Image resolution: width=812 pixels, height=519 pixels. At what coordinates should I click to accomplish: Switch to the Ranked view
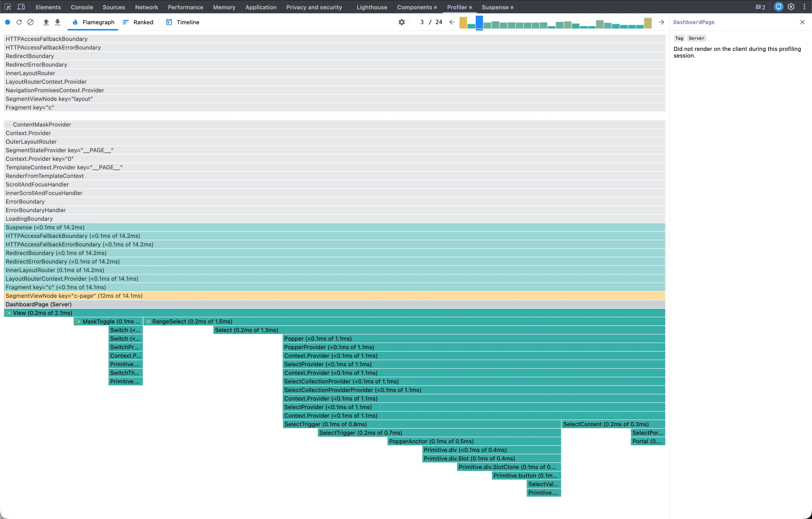[x=138, y=22]
